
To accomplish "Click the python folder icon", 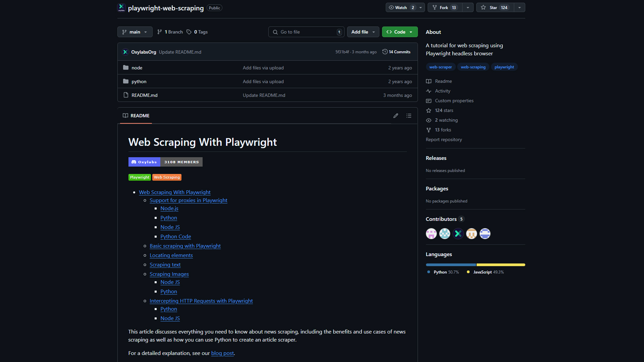I will click(126, 81).
